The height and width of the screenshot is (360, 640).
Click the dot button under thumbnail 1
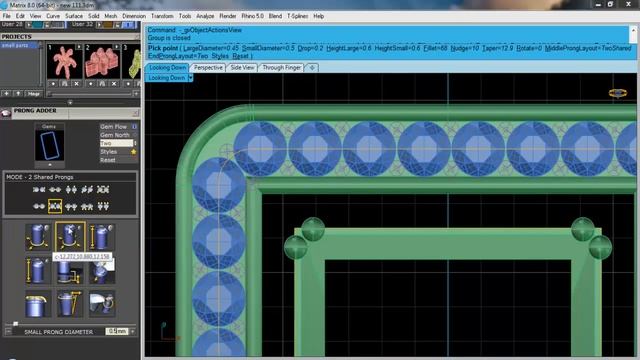click(x=53, y=84)
